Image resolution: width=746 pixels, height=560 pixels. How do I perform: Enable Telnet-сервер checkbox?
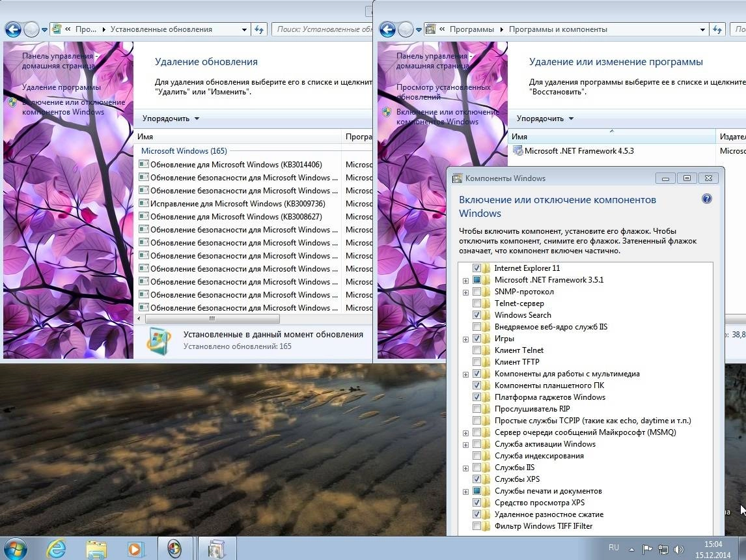coord(477,303)
